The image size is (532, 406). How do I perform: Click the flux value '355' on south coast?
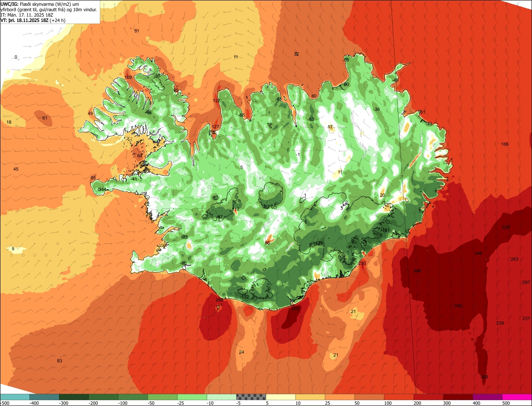click(295, 308)
